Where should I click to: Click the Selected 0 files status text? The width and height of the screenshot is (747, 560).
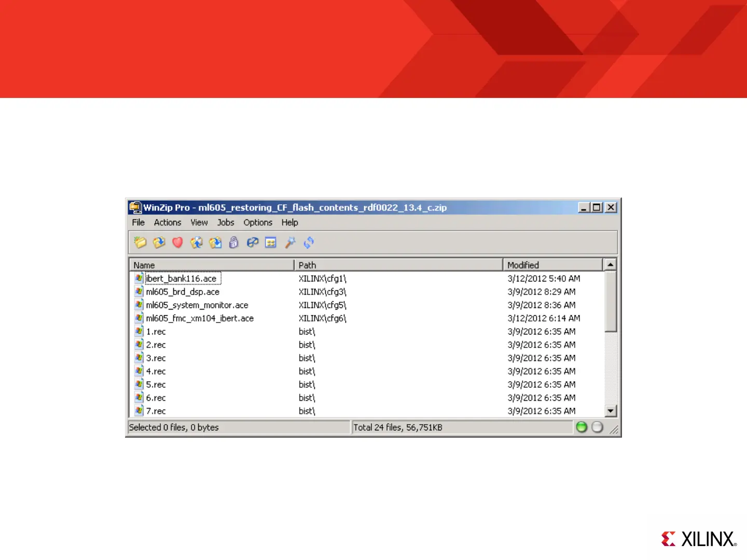(174, 427)
